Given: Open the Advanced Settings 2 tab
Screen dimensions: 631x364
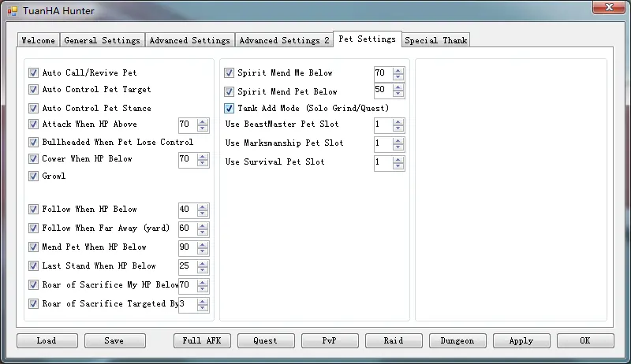Looking at the screenshot, I should [284, 40].
